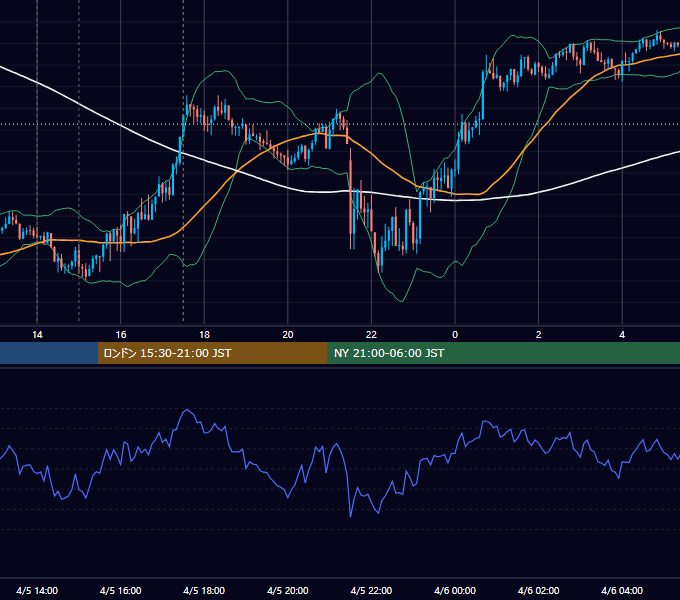Click hour label 18 on the price chart axis
This screenshot has height=600, width=680.
(x=204, y=334)
